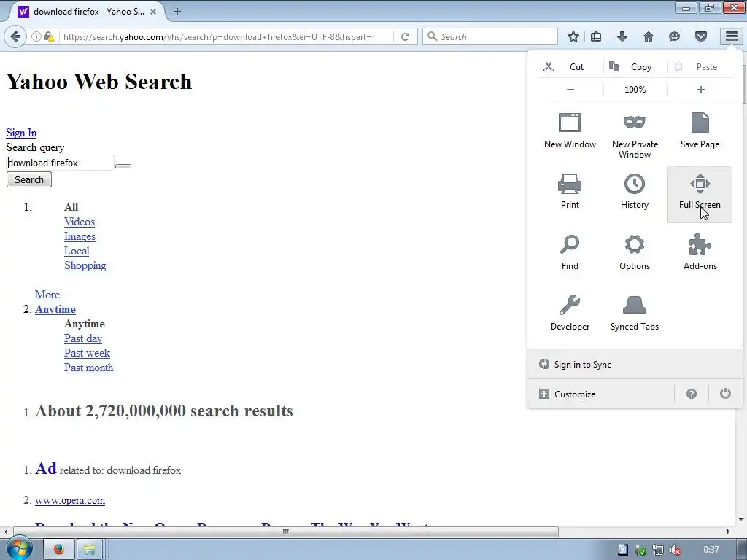
Task: Reset zoom via the 100% label
Action: tap(635, 90)
